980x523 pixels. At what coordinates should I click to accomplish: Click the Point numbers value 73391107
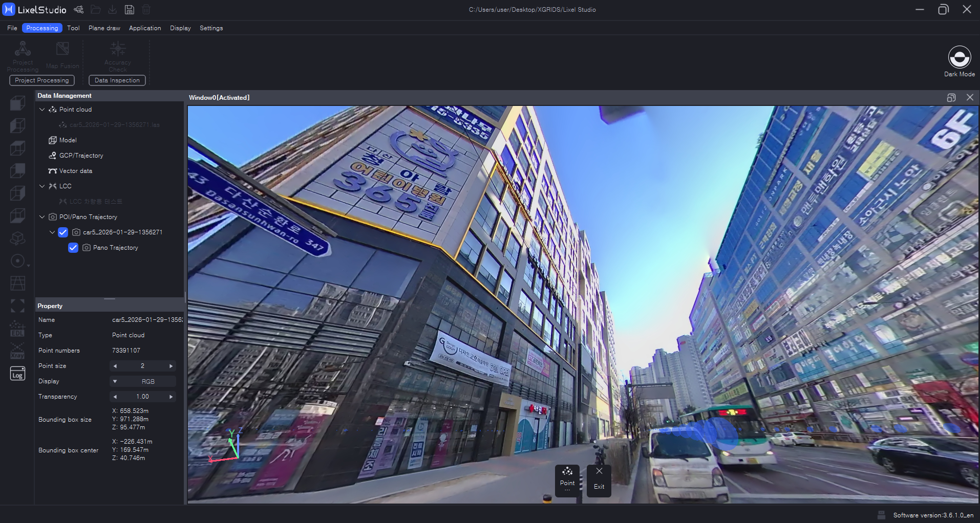[x=126, y=351]
